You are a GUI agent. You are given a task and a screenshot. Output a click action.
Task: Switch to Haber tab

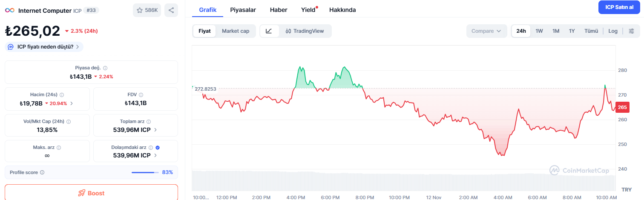click(279, 10)
